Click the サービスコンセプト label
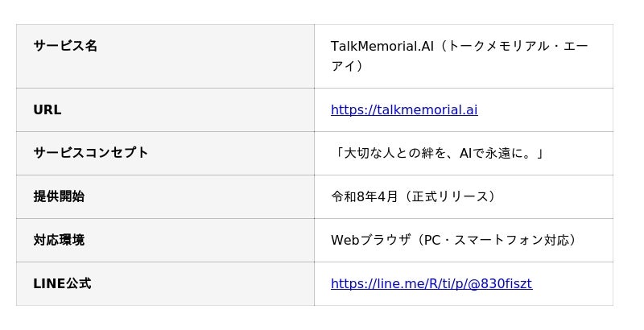 point(90,152)
